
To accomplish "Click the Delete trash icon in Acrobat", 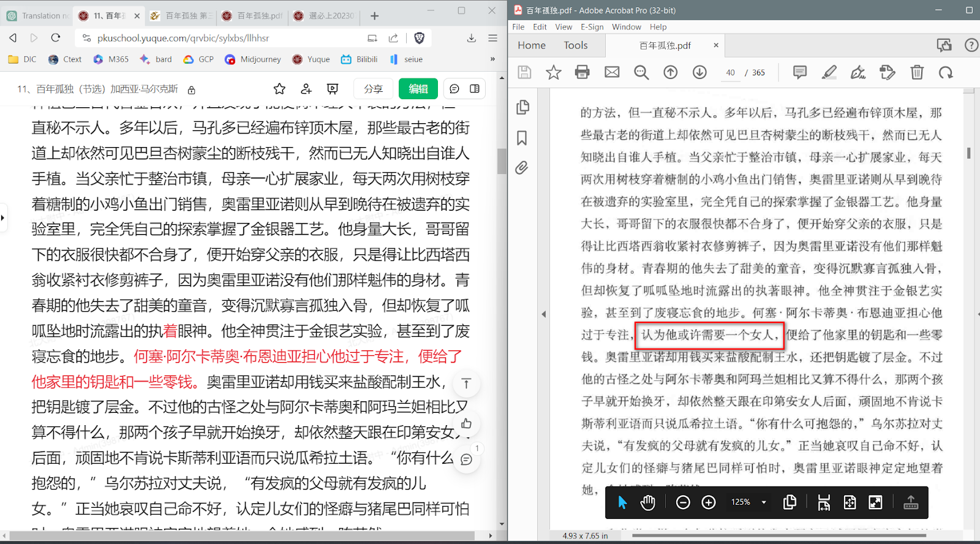I will click(x=916, y=72).
